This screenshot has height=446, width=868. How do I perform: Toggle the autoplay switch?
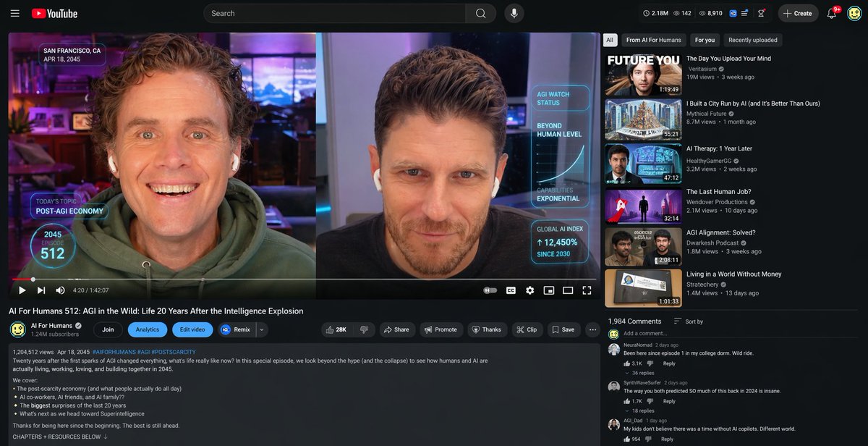[x=490, y=290]
